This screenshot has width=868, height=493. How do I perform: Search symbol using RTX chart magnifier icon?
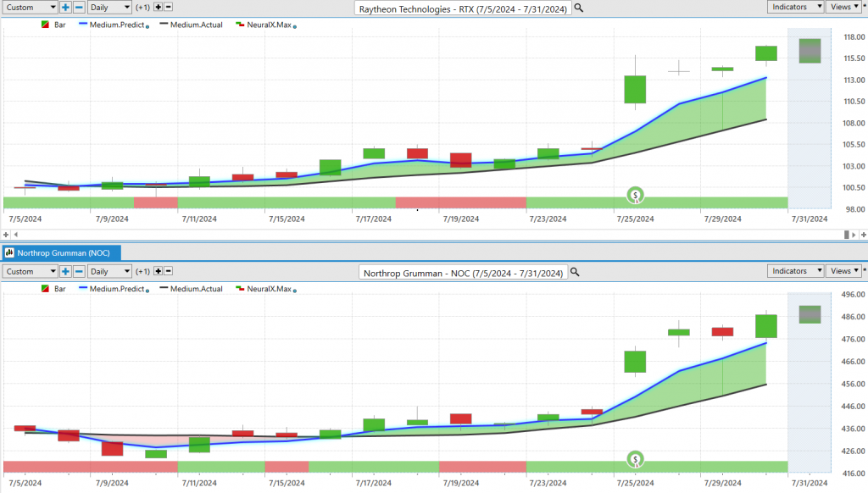pos(578,8)
